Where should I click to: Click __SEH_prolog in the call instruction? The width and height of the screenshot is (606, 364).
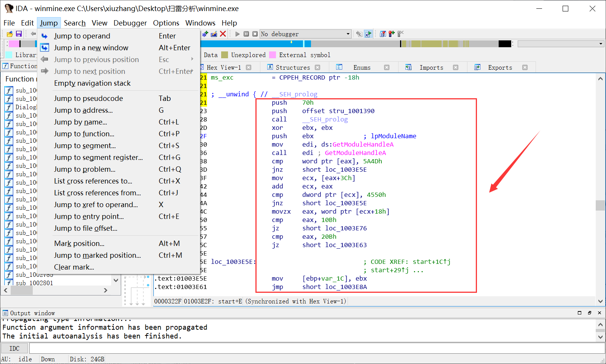click(x=325, y=119)
